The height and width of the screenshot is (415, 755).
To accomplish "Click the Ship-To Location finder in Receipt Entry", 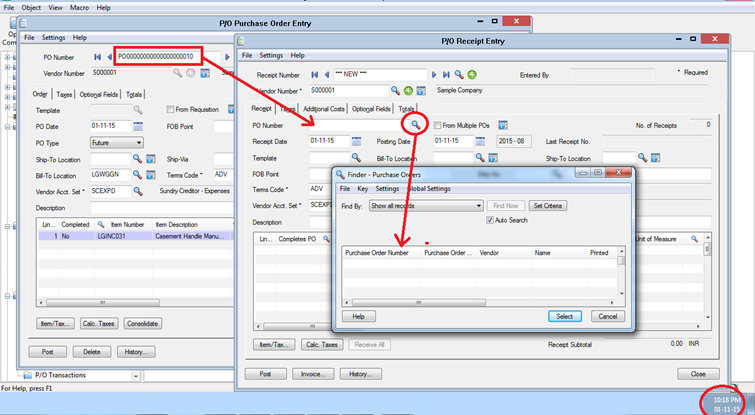I will 641,158.
